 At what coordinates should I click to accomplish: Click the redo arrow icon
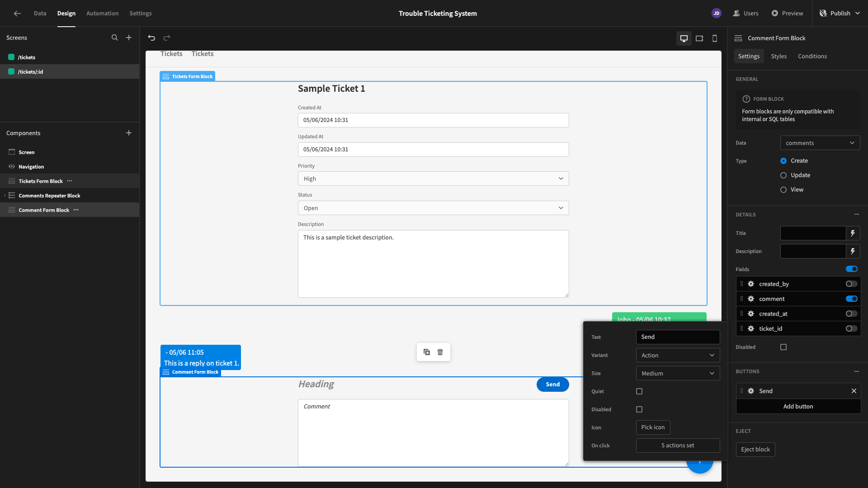[167, 38]
